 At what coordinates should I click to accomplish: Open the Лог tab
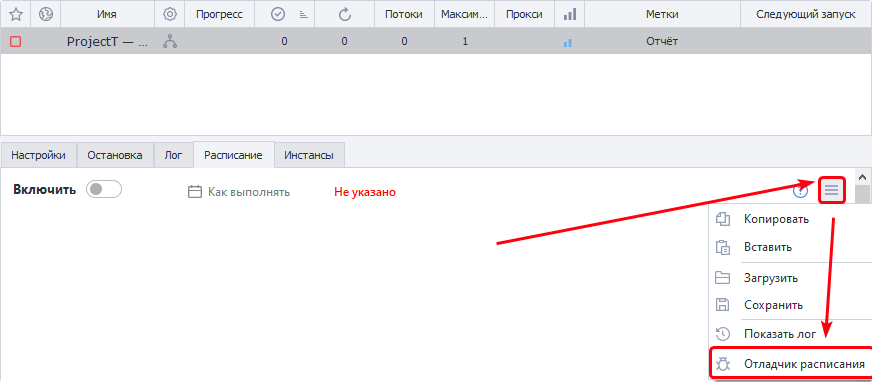174,155
